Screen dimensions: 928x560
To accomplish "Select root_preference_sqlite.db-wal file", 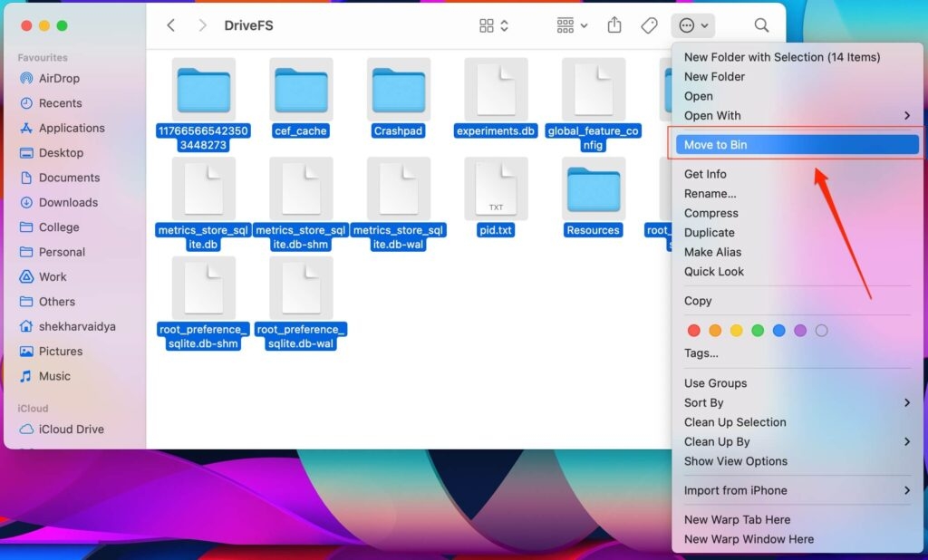I will [301, 304].
